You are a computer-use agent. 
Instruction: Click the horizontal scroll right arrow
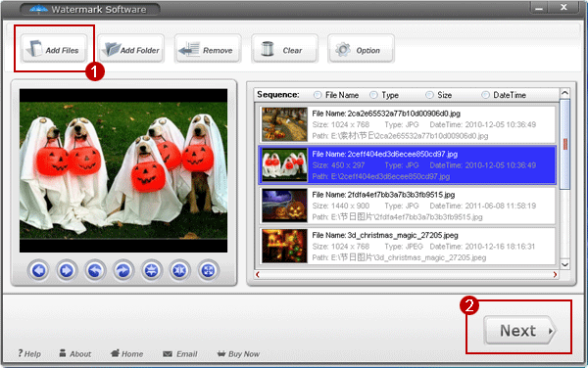pyautogui.click(x=555, y=274)
